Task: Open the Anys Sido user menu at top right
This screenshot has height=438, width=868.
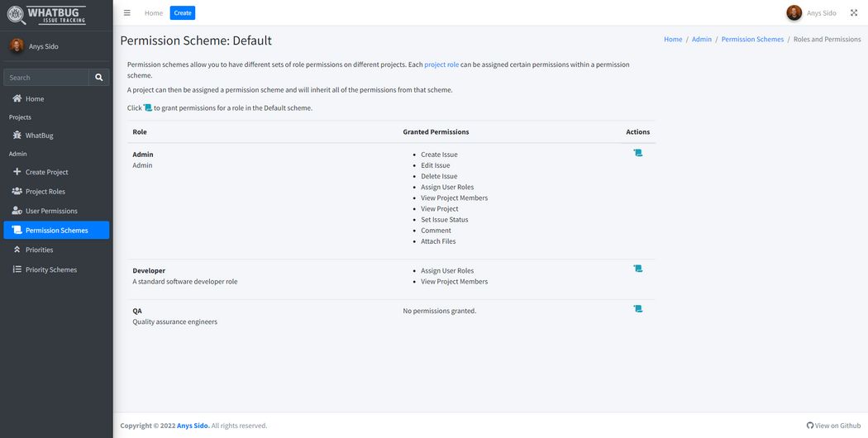Action: point(811,13)
